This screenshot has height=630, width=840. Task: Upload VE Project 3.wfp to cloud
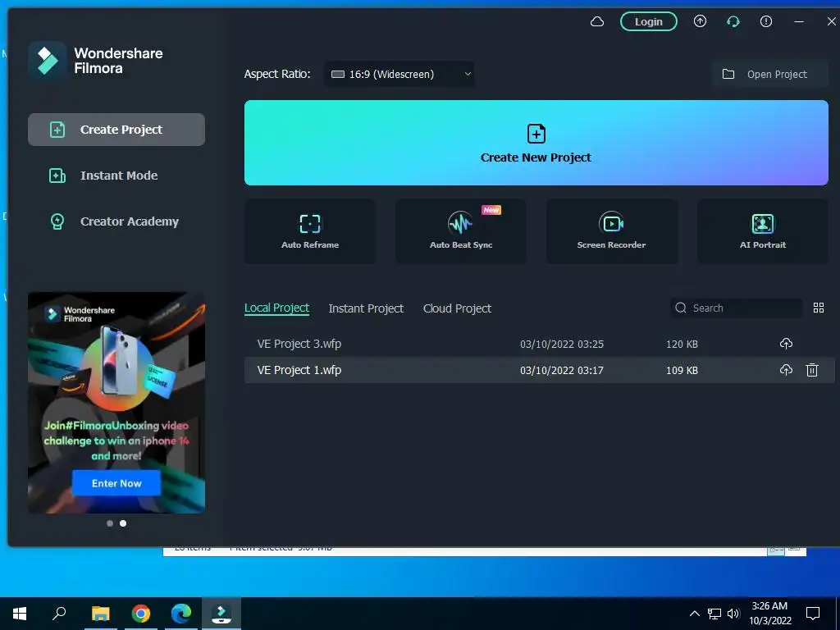[786, 344]
